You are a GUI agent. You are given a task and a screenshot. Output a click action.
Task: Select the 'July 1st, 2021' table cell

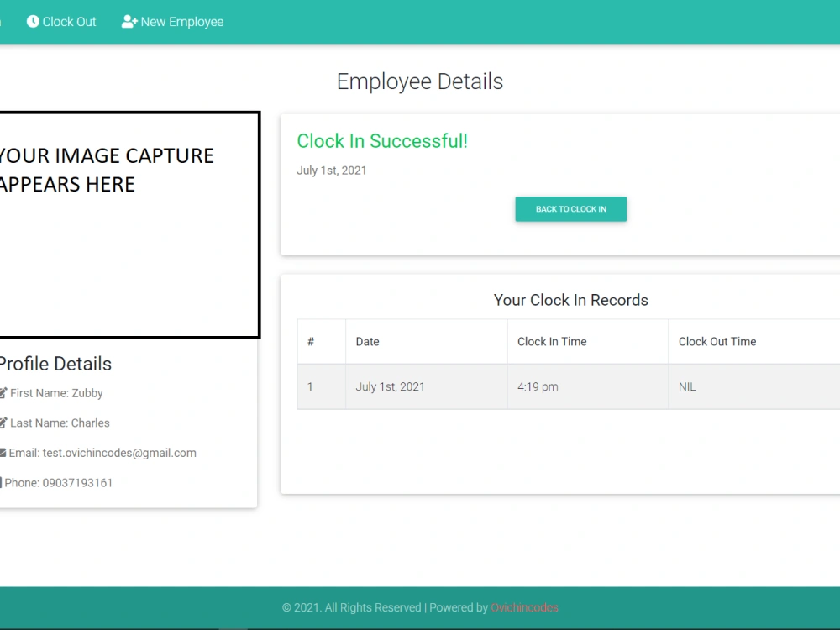(427, 386)
